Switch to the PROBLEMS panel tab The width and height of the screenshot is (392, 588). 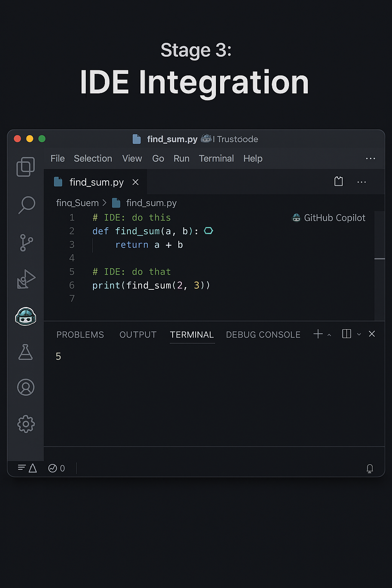[x=80, y=335]
